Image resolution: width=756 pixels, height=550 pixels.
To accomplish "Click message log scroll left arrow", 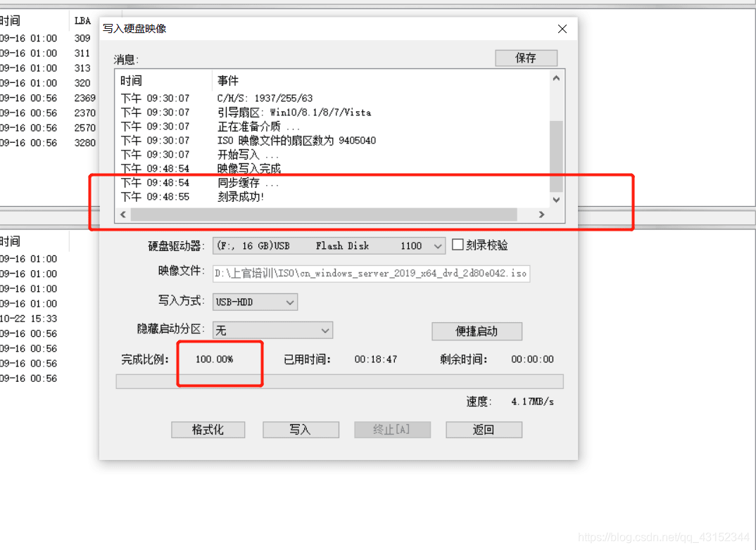I will [x=123, y=215].
